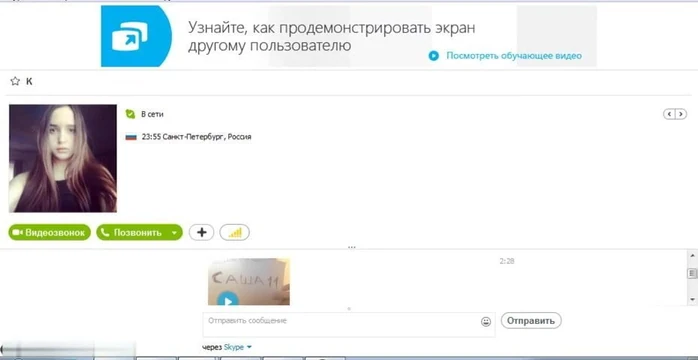Expand the Позвонить dropdown arrow

coord(175,232)
